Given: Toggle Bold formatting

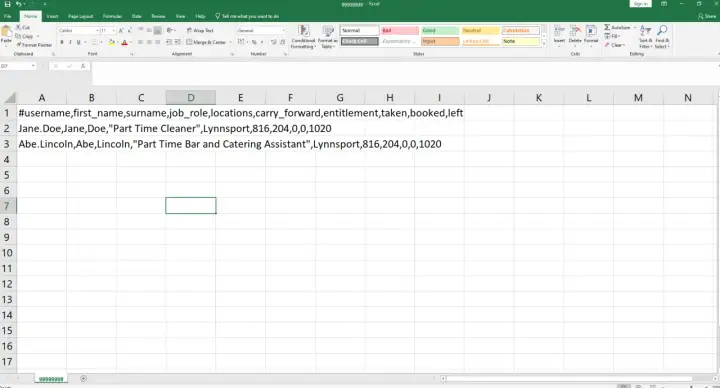Looking at the screenshot, I should coord(62,42).
